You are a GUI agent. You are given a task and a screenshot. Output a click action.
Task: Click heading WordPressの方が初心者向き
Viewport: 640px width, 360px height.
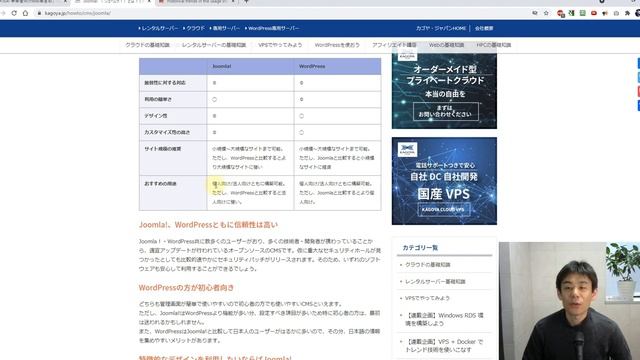186,287
